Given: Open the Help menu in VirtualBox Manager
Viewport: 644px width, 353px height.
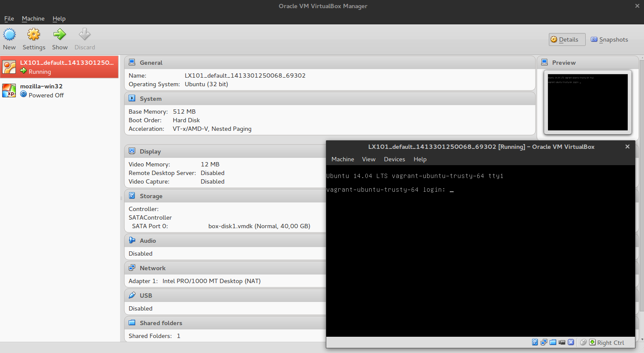Looking at the screenshot, I should coord(59,18).
